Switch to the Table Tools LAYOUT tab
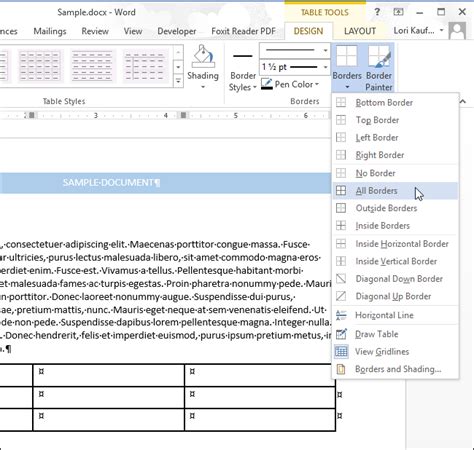Image resolution: width=474 pixels, height=450 pixels. click(x=360, y=31)
